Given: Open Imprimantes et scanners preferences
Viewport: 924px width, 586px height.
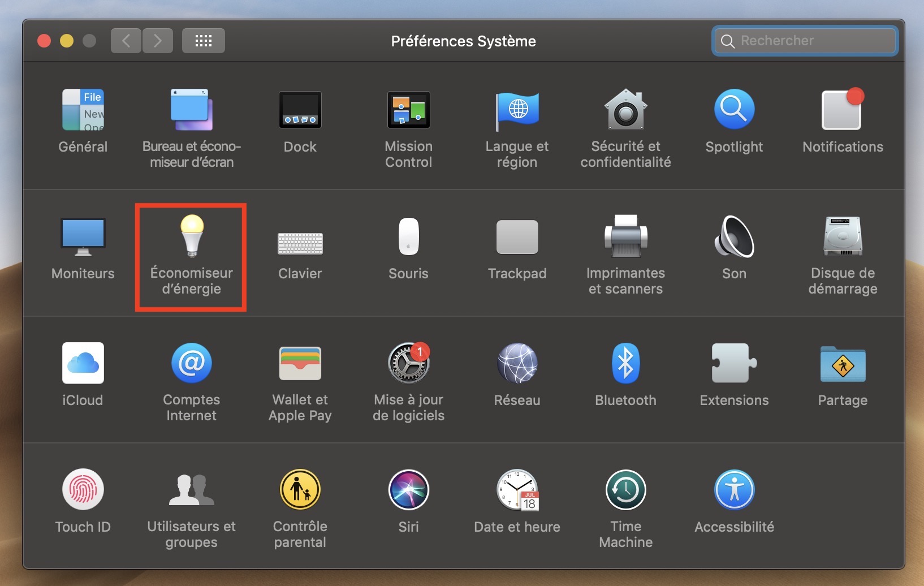Looking at the screenshot, I should pyautogui.click(x=625, y=238).
